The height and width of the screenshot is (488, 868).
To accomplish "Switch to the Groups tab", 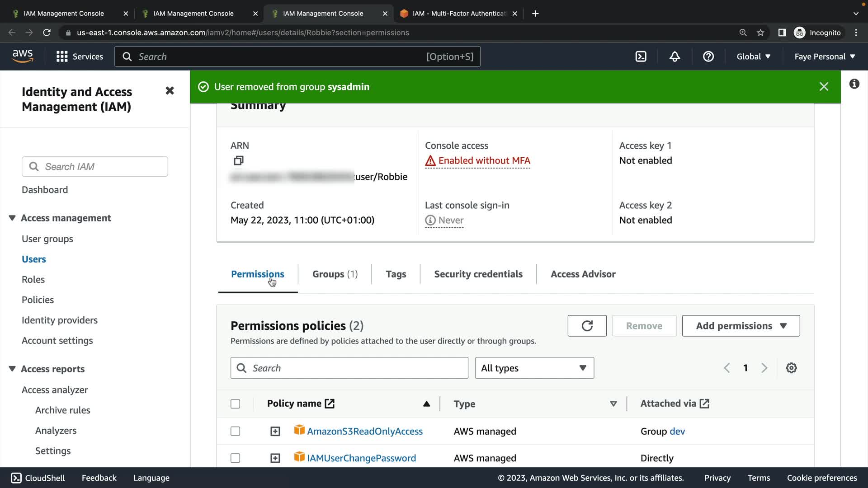I will pos(335,274).
